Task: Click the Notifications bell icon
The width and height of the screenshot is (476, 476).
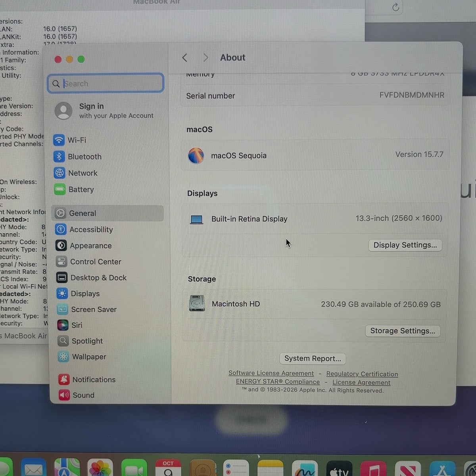Action: (x=64, y=379)
